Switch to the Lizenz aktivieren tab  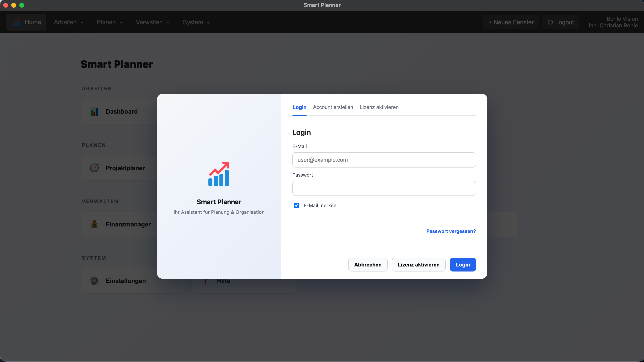pyautogui.click(x=379, y=107)
